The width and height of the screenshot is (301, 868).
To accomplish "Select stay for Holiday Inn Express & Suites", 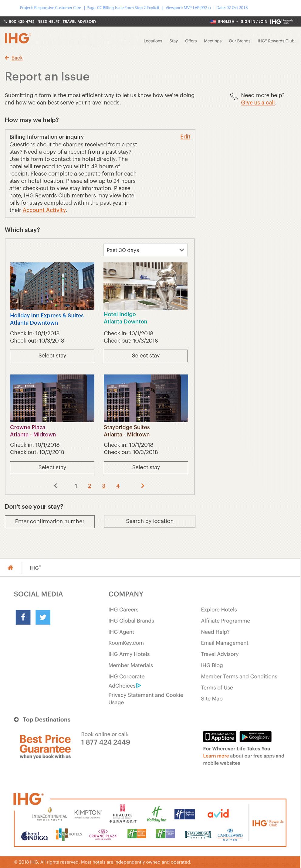I will point(52,355).
